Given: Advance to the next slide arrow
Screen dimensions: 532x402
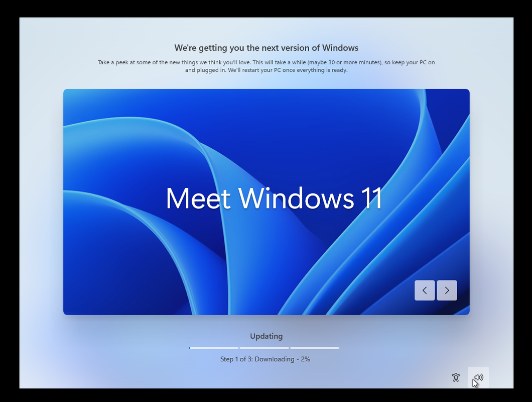Looking at the screenshot, I should (447, 290).
